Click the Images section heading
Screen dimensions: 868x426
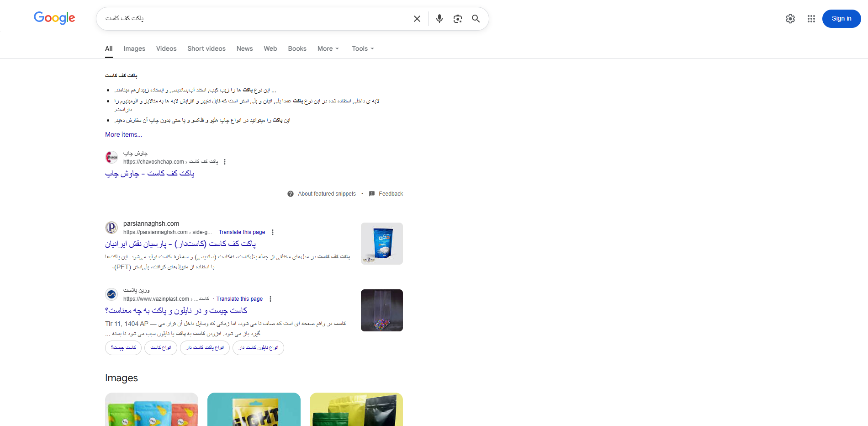[122, 378]
